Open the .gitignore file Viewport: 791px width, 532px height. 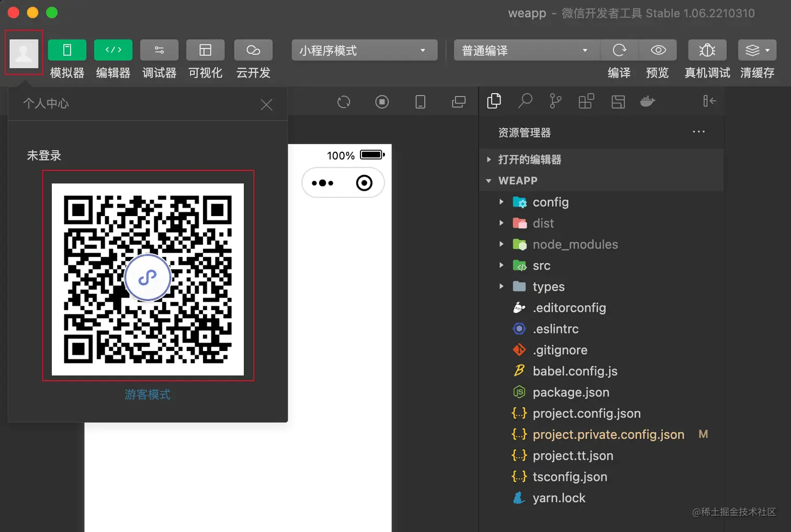pos(602,350)
